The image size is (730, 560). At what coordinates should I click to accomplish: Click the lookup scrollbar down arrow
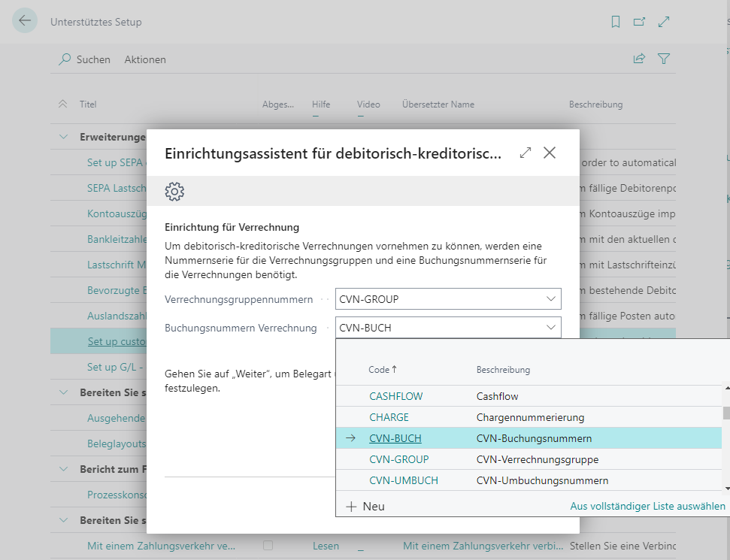(727, 489)
